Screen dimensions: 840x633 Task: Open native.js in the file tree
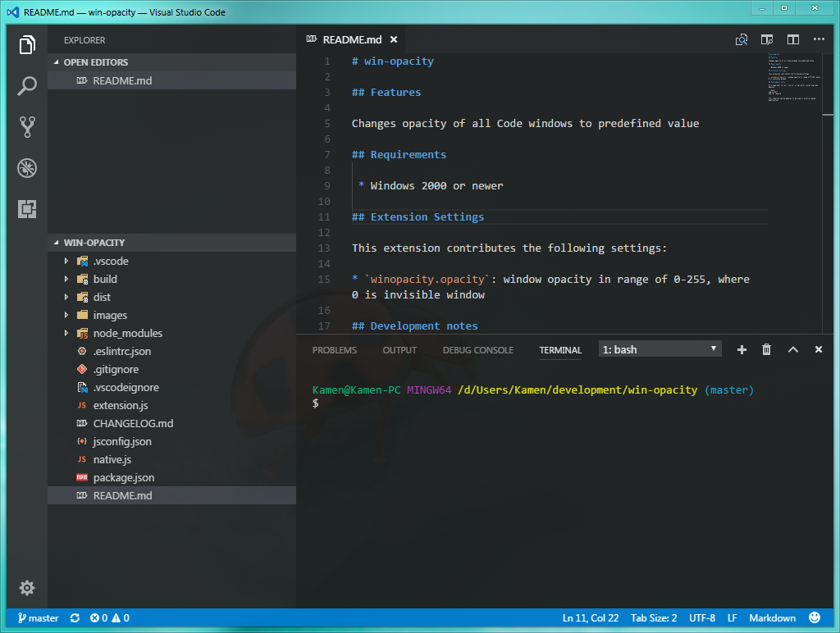171,459
